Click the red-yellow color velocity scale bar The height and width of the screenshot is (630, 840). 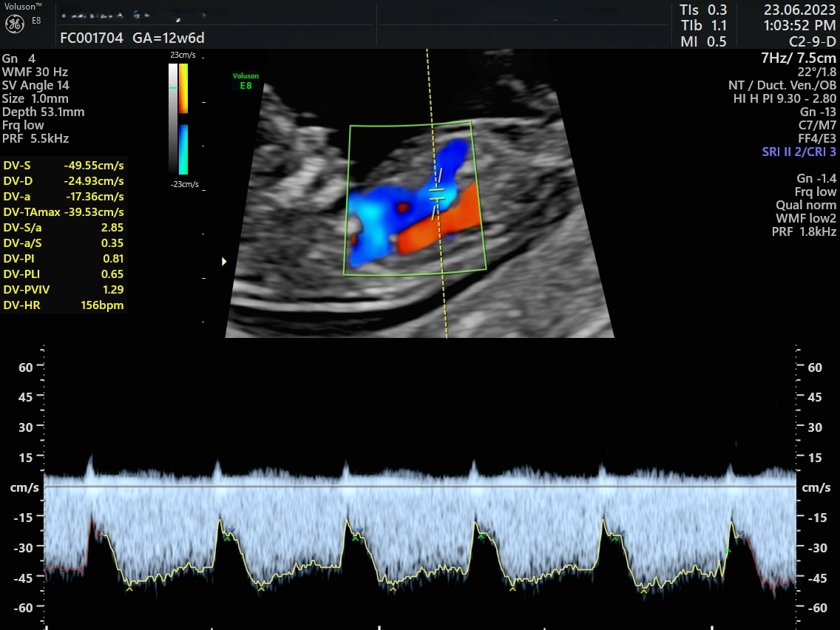(183, 88)
